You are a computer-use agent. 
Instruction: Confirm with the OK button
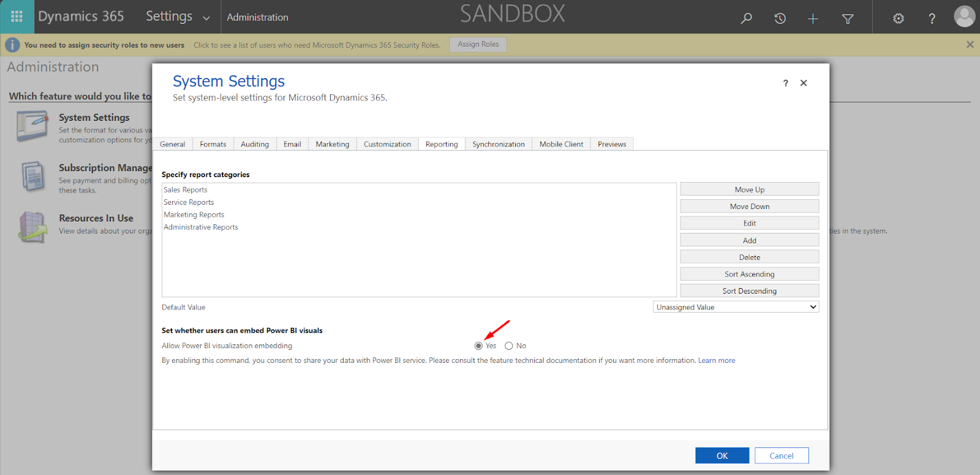point(722,455)
